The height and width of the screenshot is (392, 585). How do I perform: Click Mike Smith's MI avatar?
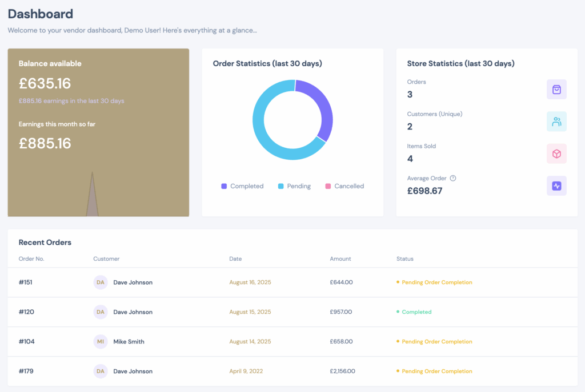coord(101,342)
